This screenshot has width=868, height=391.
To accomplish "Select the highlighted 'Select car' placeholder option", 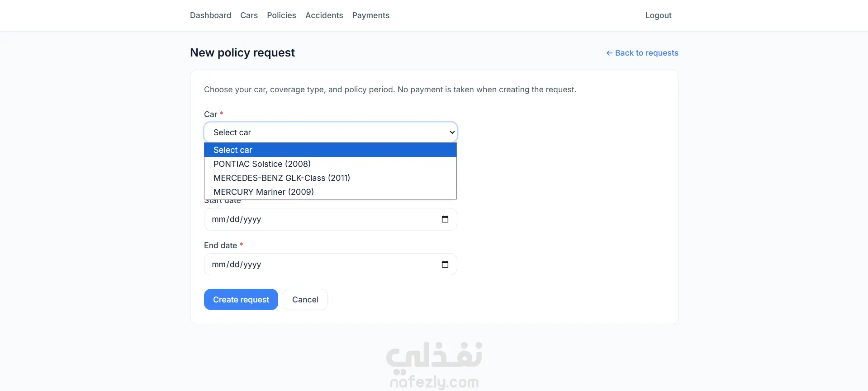I will click(x=330, y=150).
